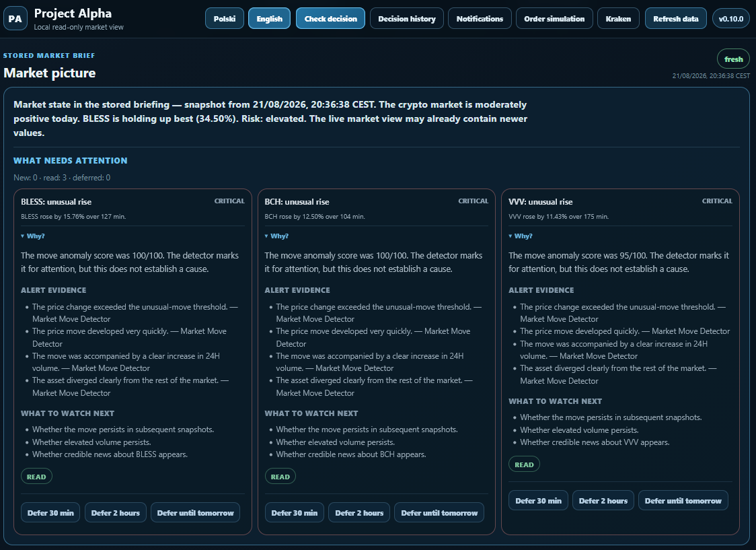Switch language to Polski
The width and height of the screenshot is (756, 550).
(225, 19)
